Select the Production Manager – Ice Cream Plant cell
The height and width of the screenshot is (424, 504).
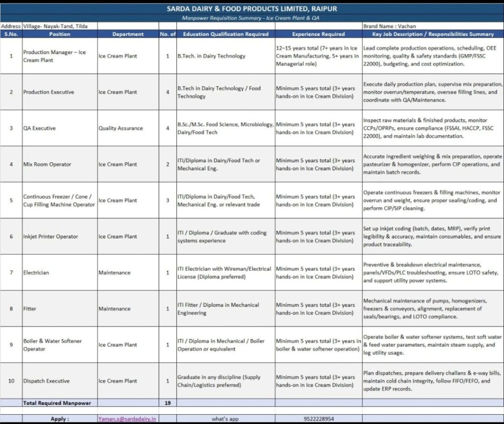tap(60, 56)
